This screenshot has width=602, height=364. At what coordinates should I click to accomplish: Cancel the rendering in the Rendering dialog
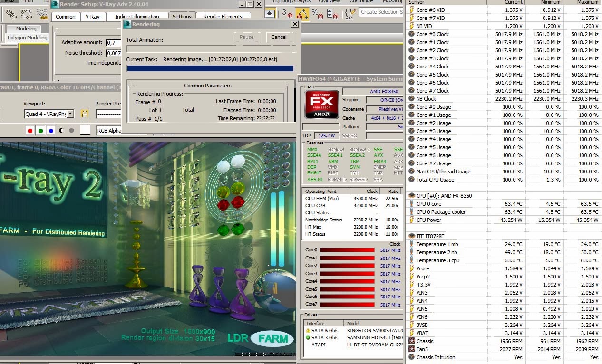click(279, 37)
